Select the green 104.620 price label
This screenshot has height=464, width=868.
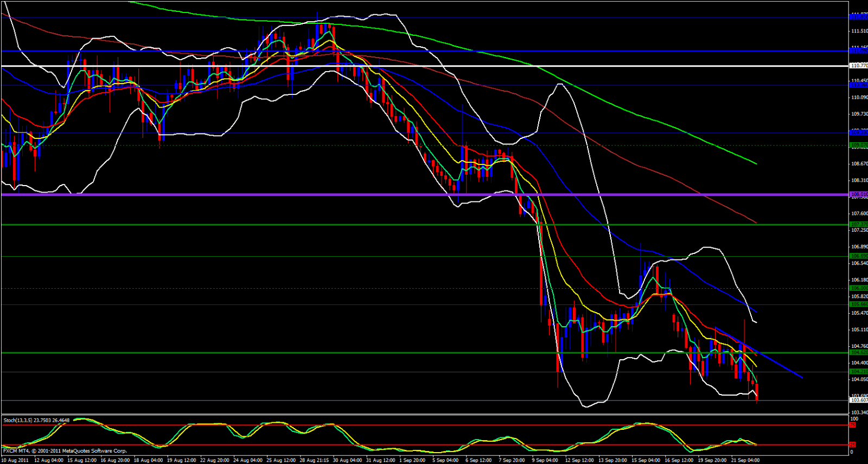pyautogui.click(x=858, y=353)
